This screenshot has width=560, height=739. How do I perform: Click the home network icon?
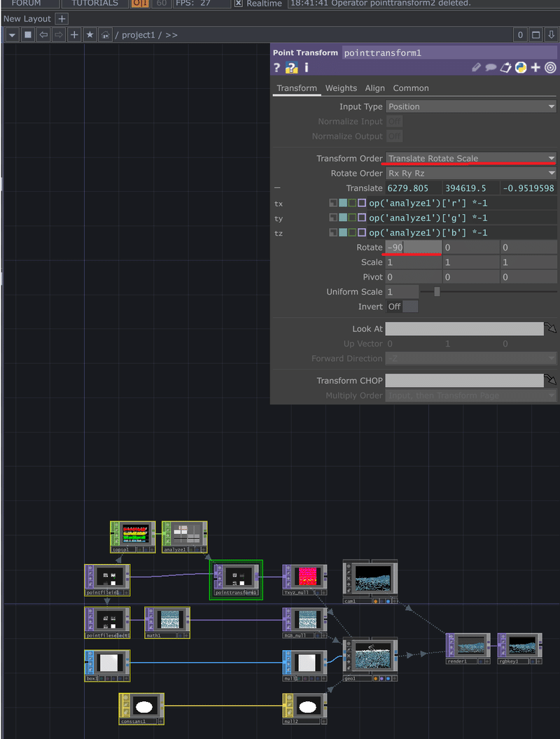(105, 35)
